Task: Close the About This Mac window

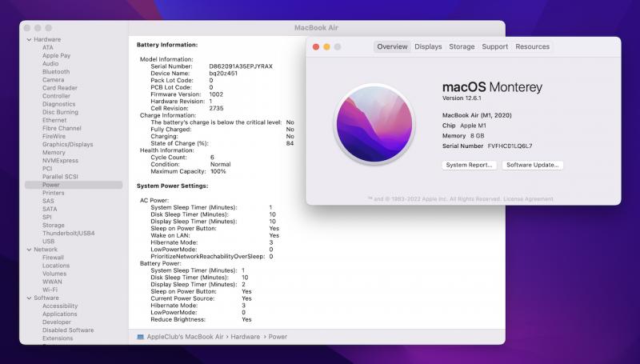Action: pos(315,47)
